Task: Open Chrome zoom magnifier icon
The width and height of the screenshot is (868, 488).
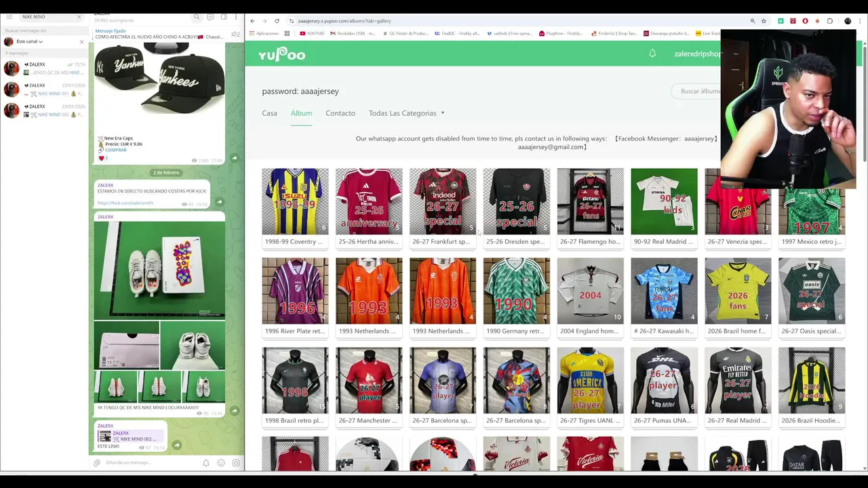Action: [753, 21]
